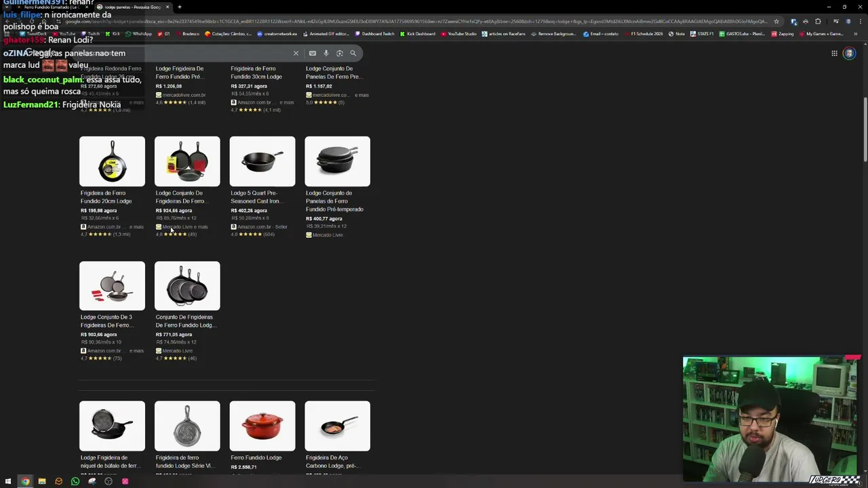Open 'Frigideira de Ferro Fundido 20cm Lodge' image
This screenshot has height=488, width=868.
(112, 161)
